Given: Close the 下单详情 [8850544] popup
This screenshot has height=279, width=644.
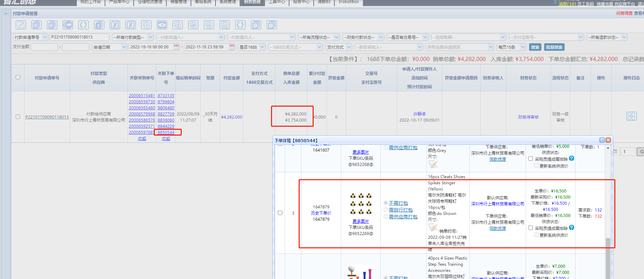Looking at the screenshot, I should (x=608, y=140).
